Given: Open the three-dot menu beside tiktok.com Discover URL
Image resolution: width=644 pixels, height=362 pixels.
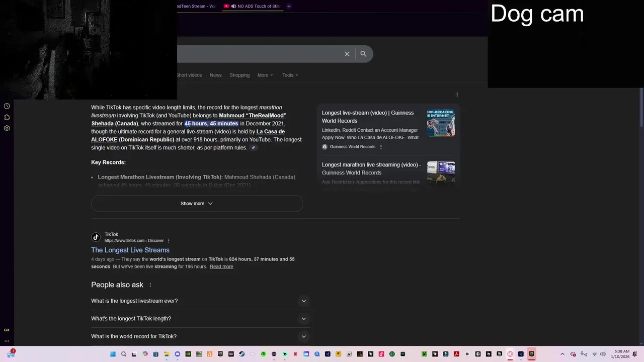Looking at the screenshot, I should (x=169, y=241).
